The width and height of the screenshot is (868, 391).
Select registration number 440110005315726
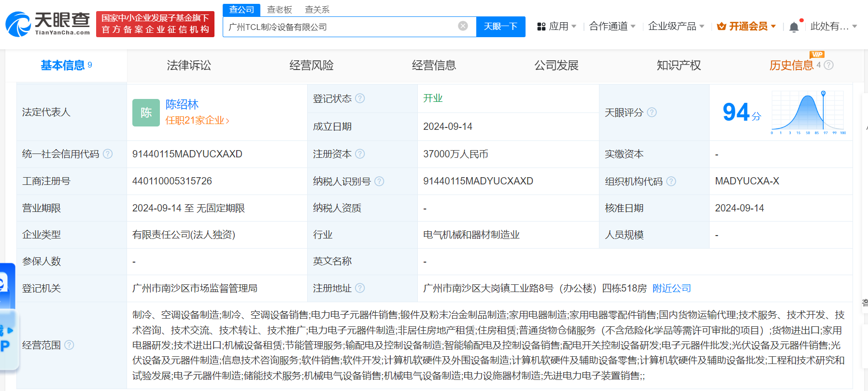click(172, 181)
